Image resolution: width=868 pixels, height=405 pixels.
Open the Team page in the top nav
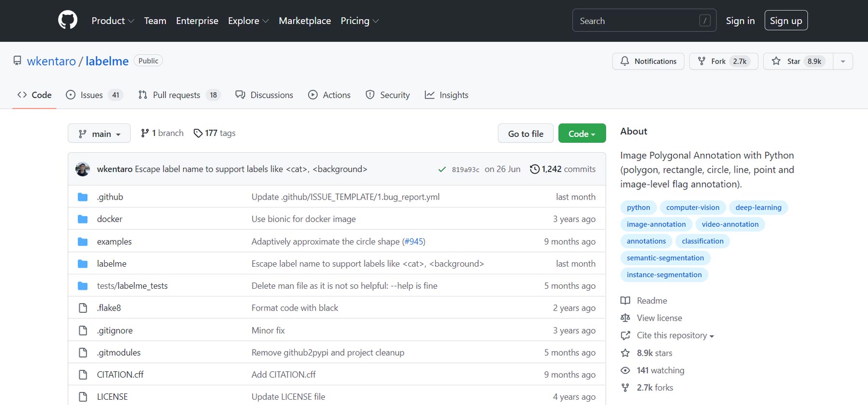pos(155,21)
